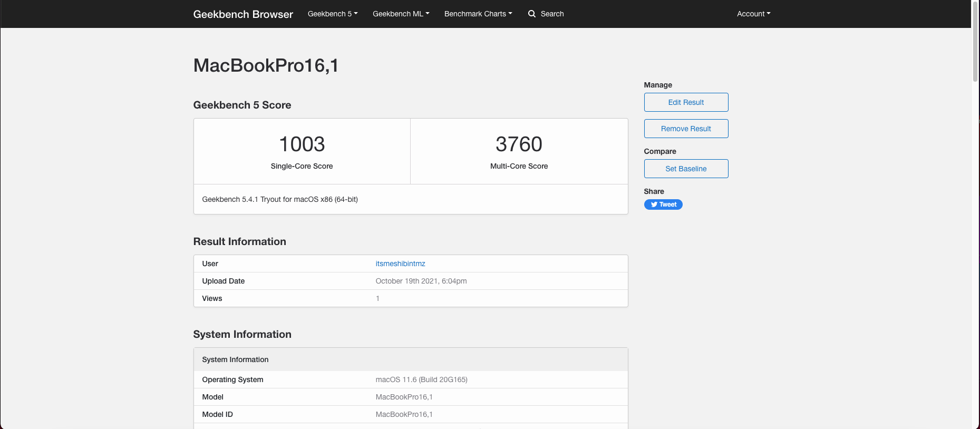The image size is (980, 429).
Task: Expand the Geekbench ML dropdown
Action: (401, 14)
